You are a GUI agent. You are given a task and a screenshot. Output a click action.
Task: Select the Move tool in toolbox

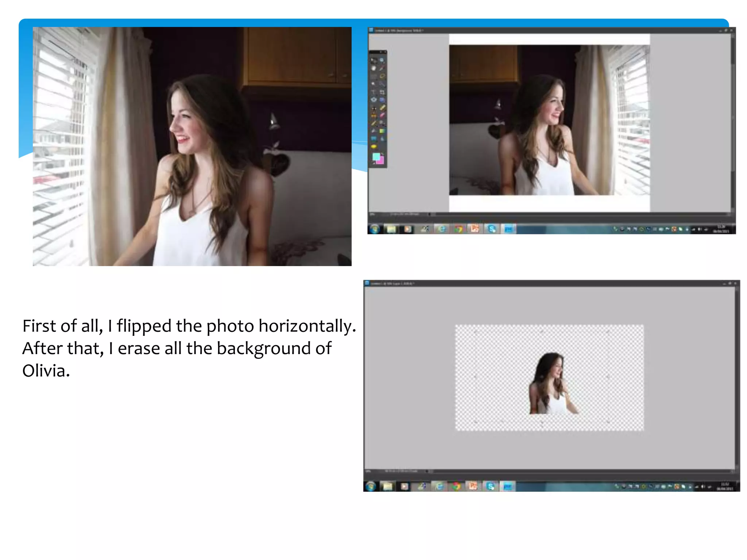pos(374,60)
